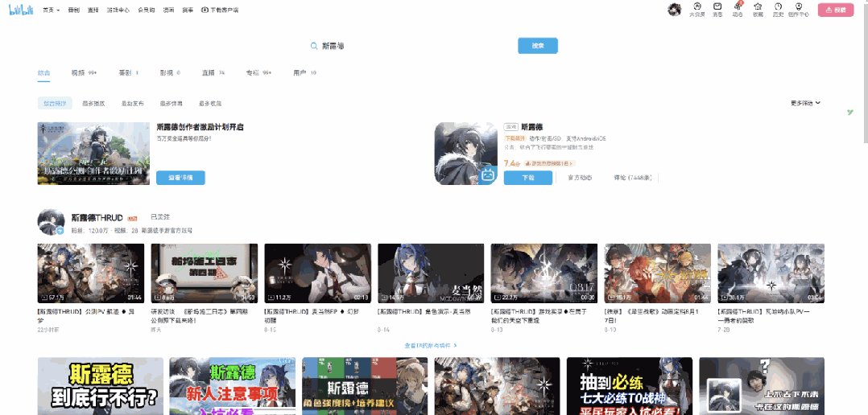Click the 查看详情 button

(x=180, y=178)
